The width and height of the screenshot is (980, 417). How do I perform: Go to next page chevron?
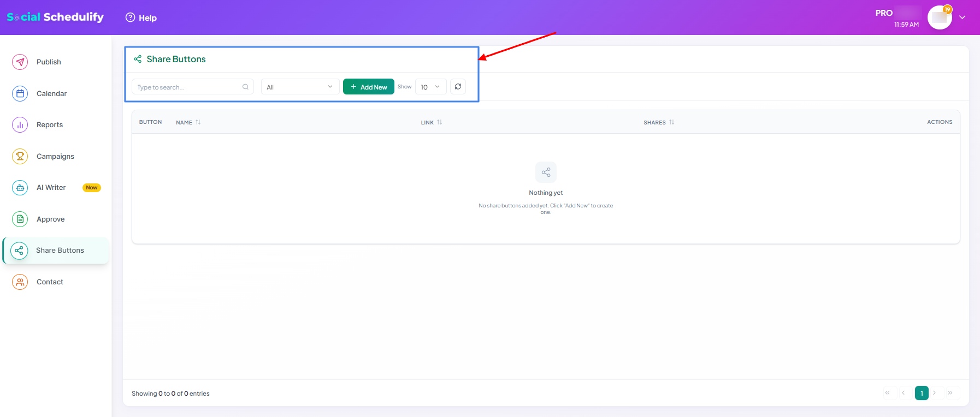point(935,393)
